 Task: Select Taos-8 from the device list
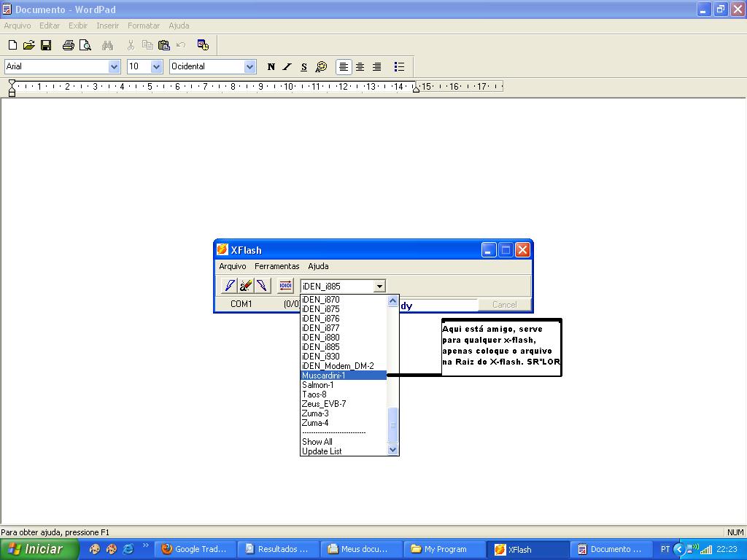(x=344, y=394)
